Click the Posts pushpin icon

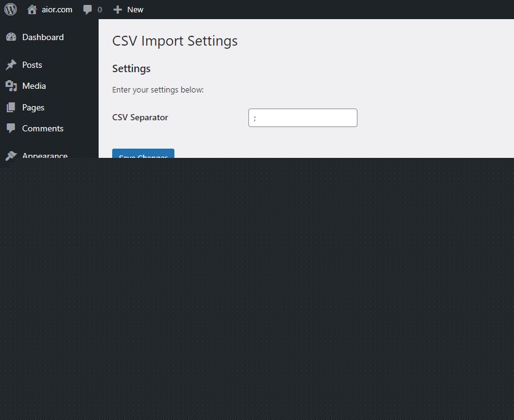(x=11, y=65)
